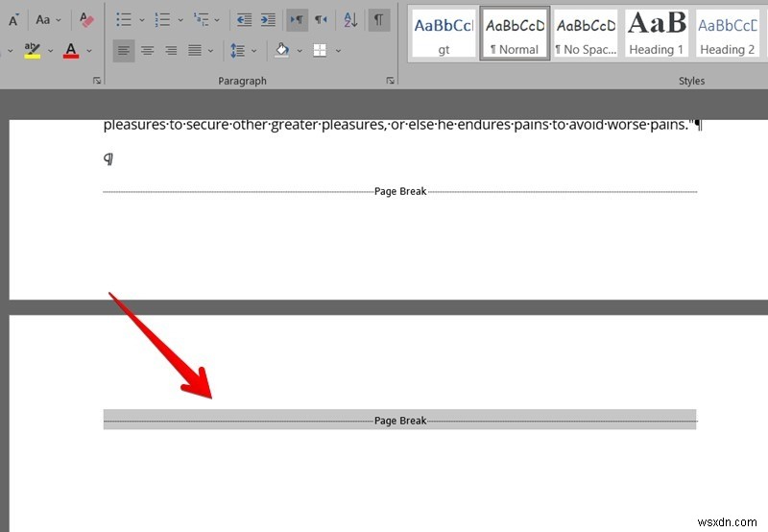
Task: Toggle Show/Hide paragraph marks
Action: (x=378, y=19)
